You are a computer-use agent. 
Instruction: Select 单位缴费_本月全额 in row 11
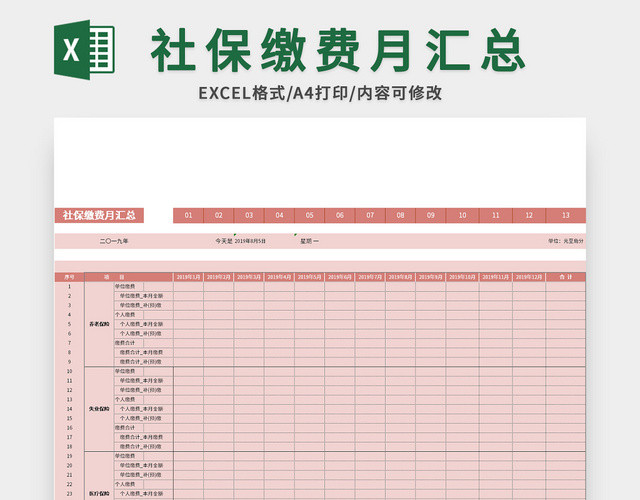(x=141, y=381)
